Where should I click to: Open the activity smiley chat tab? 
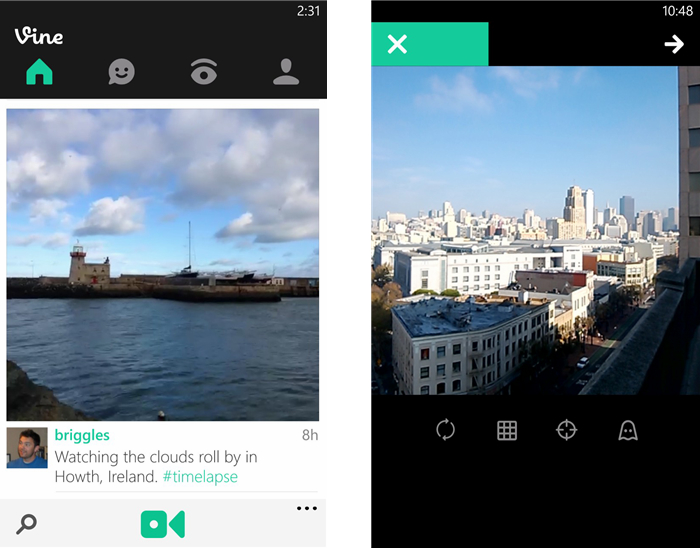(121, 72)
